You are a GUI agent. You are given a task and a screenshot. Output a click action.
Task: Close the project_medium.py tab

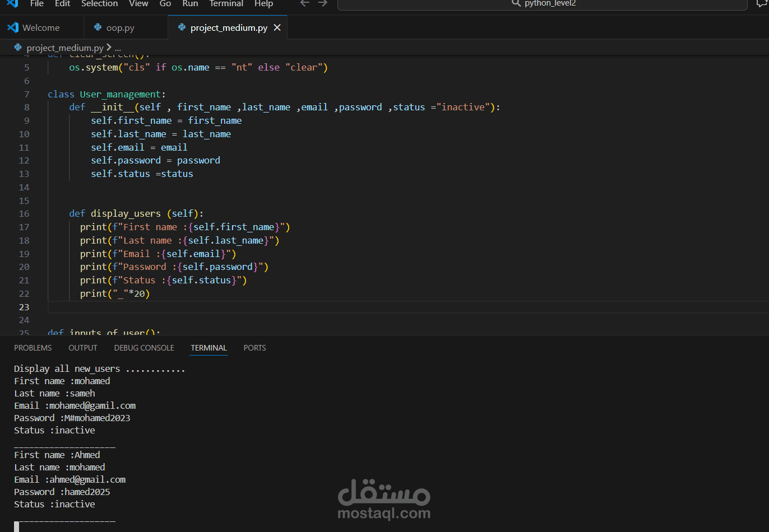coord(277,27)
